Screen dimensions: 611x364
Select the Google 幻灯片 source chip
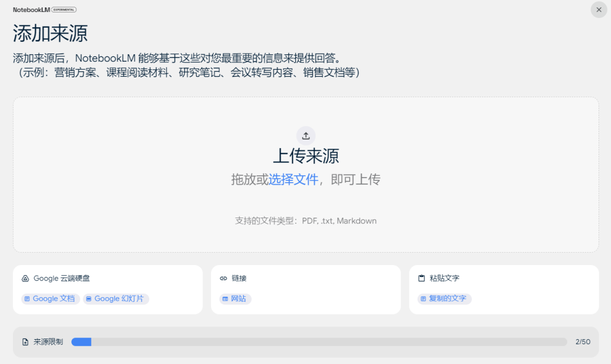(x=116, y=298)
